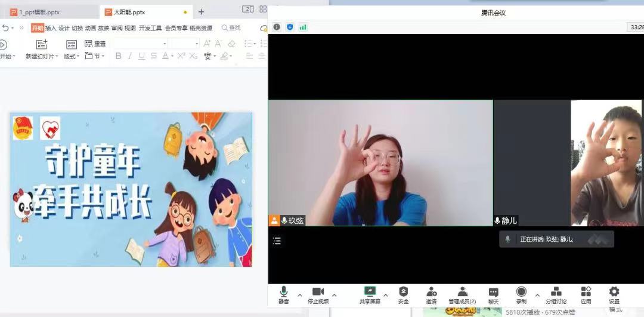644x317 pixels.
Task: Expand microphone options arrow beside 静音
Action: point(299,295)
